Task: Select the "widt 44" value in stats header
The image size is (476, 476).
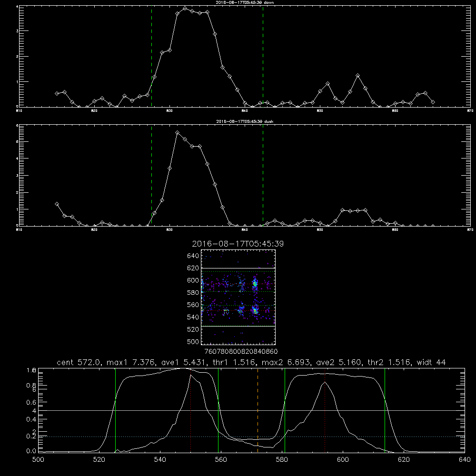Action: coord(431,362)
